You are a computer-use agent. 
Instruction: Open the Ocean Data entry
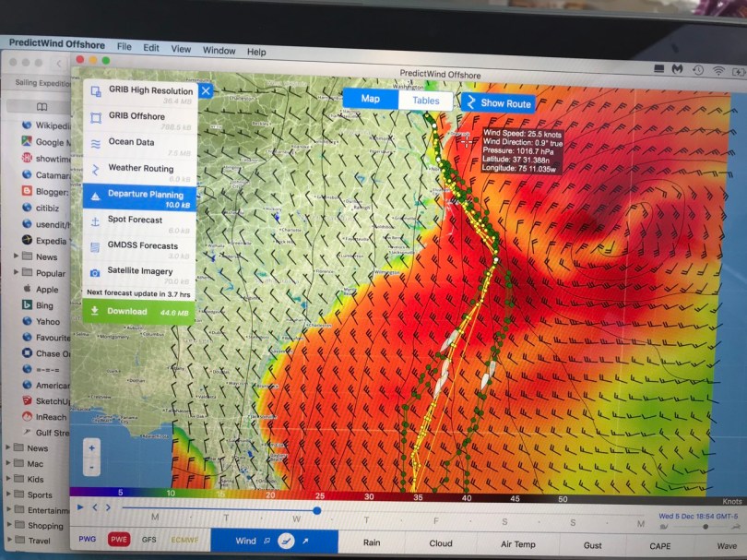tap(131, 143)
